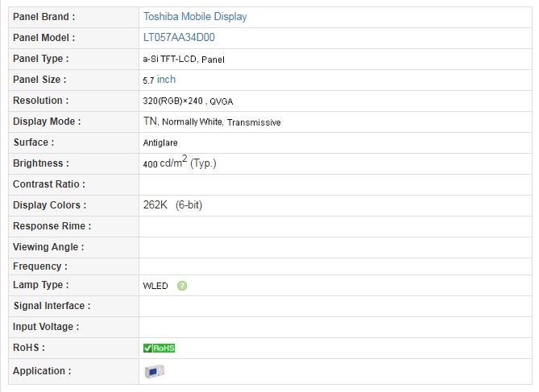Select the Response Rime label
This screenshot has height=392, width=539.
coord(52,226)
